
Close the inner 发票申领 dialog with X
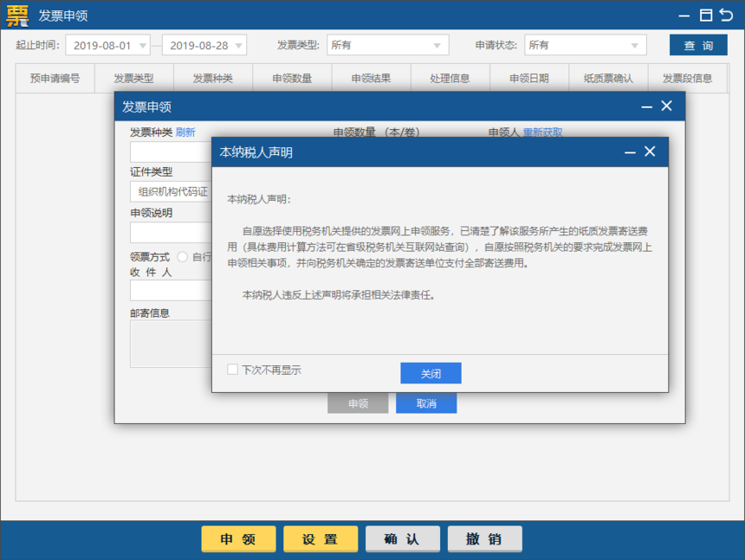[x=666, y=106]
